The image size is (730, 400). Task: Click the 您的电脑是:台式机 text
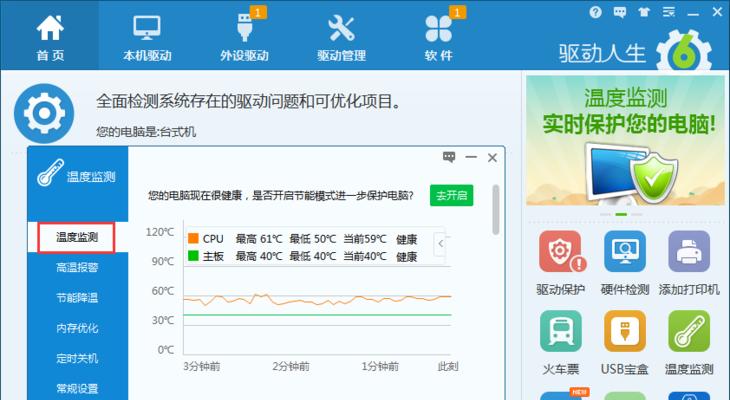(146, 132)
